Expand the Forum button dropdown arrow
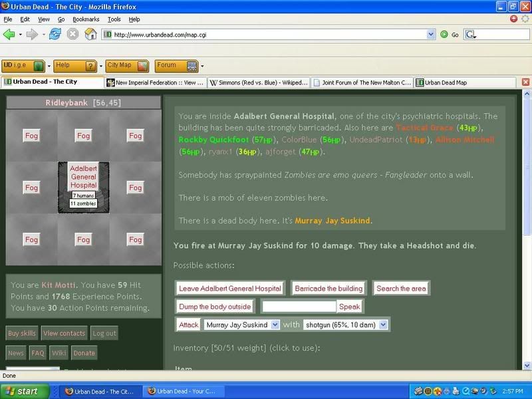This screenshot has height=399, width=532. 202,66
